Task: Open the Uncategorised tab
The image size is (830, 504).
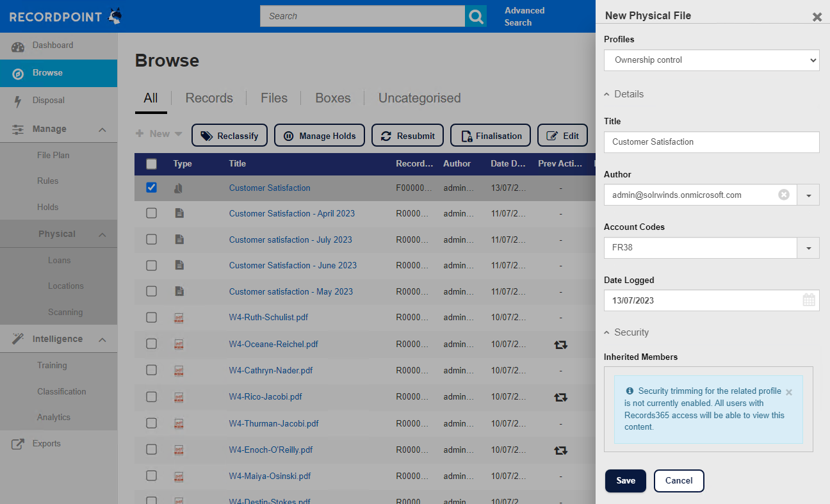Action: pos(419,98)
